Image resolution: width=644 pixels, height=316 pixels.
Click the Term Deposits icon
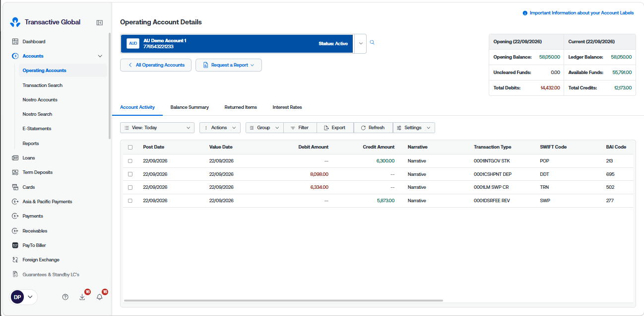point(15,172)
